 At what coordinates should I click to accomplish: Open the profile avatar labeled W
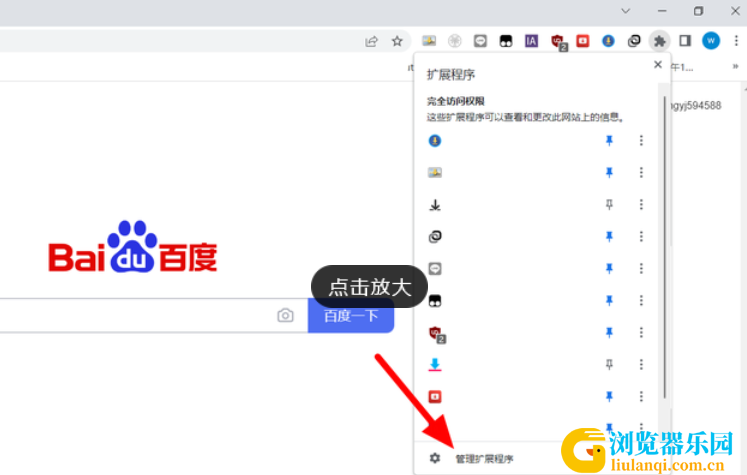pos(711,41)
